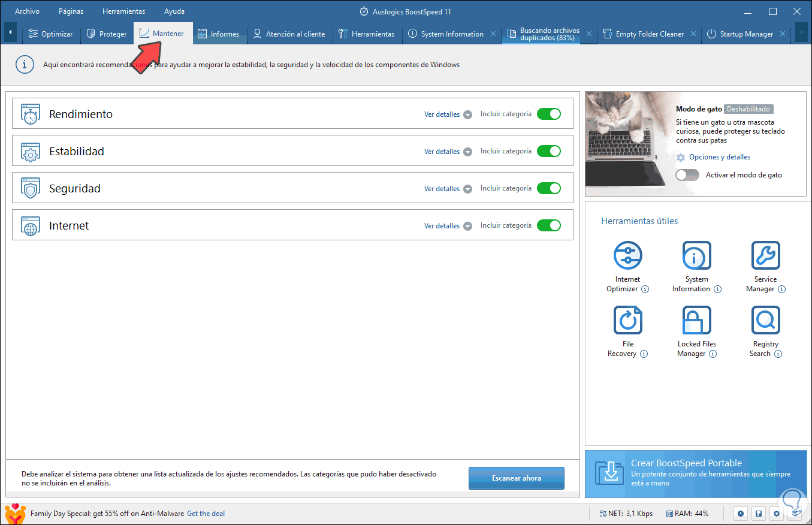The width and height of the screenshot is (812, 525).
Task: Open the Herramientas menu in menu bar
Action: coord(123,11)
